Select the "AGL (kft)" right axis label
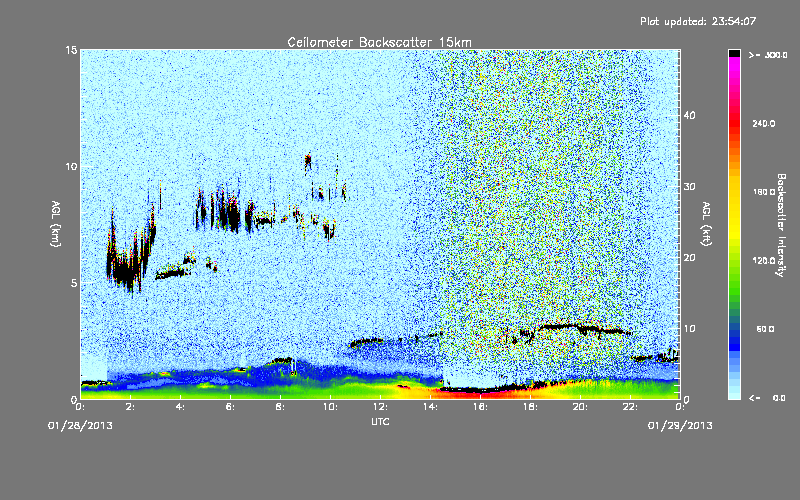 706,223
